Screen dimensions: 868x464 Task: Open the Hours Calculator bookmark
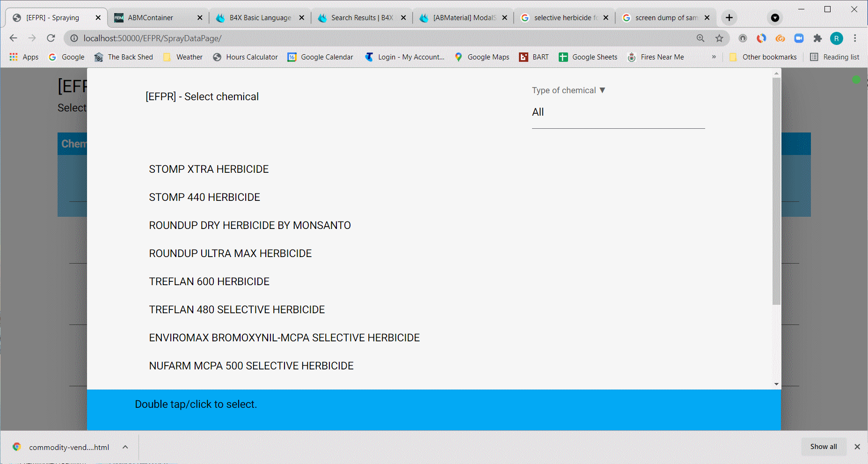(245, 57)
